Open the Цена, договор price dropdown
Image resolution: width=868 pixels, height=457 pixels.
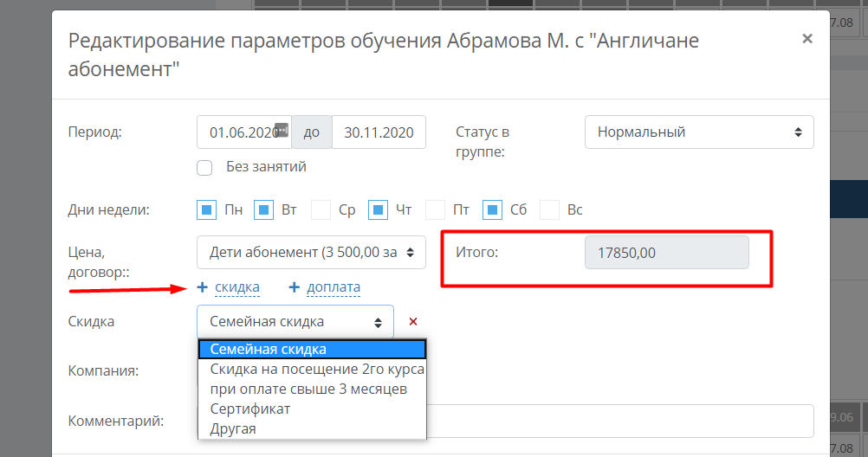[x=311, y=252]
